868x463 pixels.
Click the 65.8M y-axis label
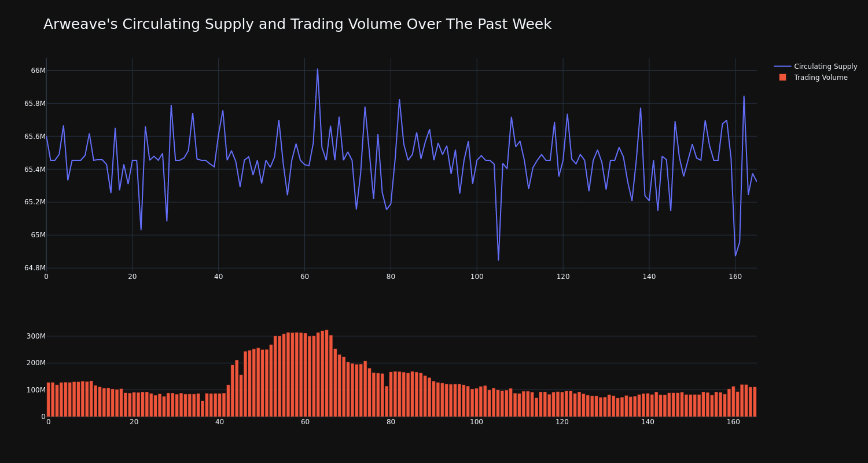[x=34, y=104]
